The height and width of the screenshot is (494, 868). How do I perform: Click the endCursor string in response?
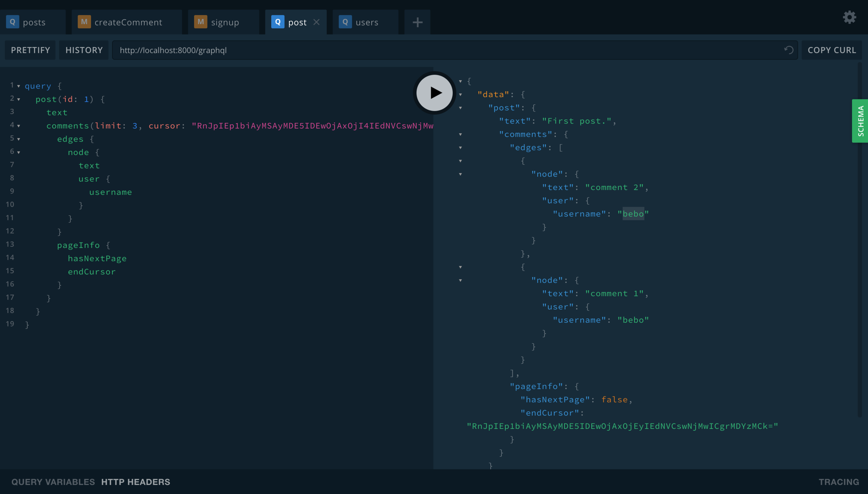click(622, 426)
